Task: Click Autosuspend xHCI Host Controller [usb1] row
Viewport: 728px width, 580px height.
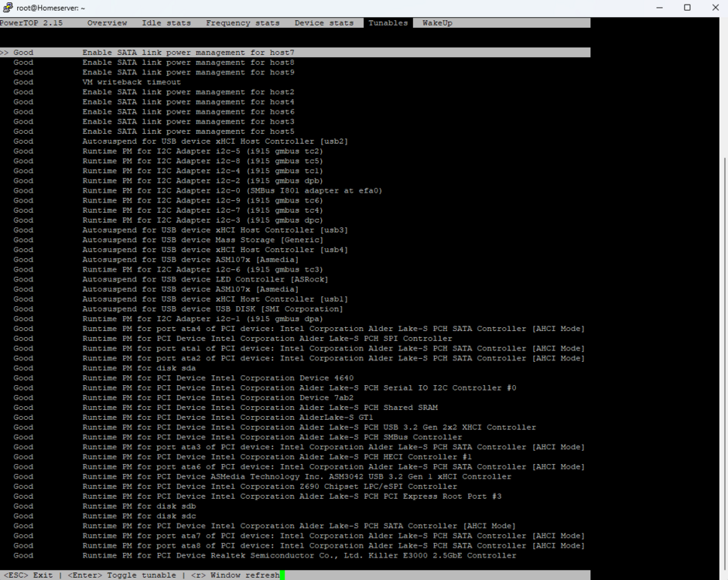Action: coord(180,299)
